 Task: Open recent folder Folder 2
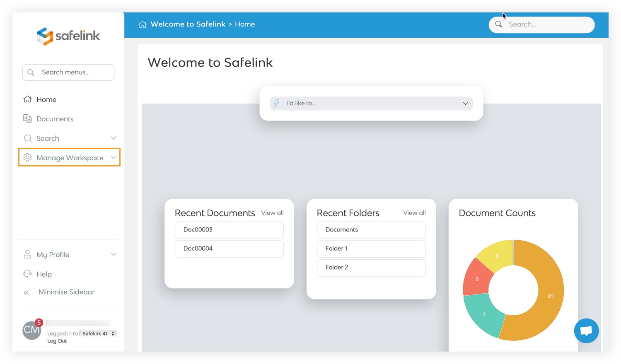click(x=371, y=268)
